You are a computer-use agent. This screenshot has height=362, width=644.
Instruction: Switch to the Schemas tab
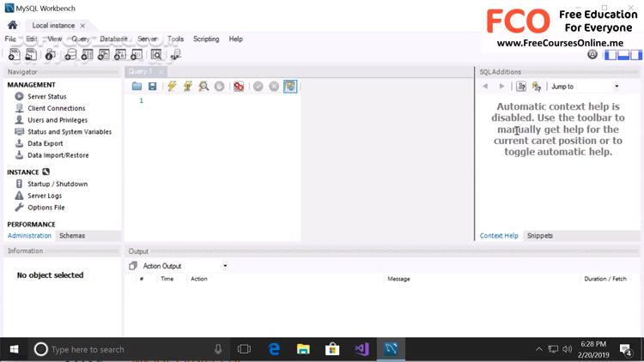(72, 236)
